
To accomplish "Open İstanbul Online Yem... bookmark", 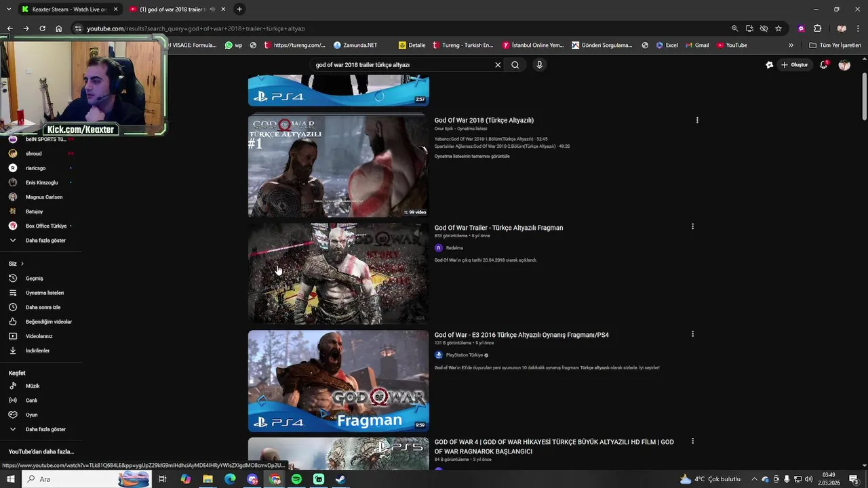I will pyautogui.click(x=533, y=45).
